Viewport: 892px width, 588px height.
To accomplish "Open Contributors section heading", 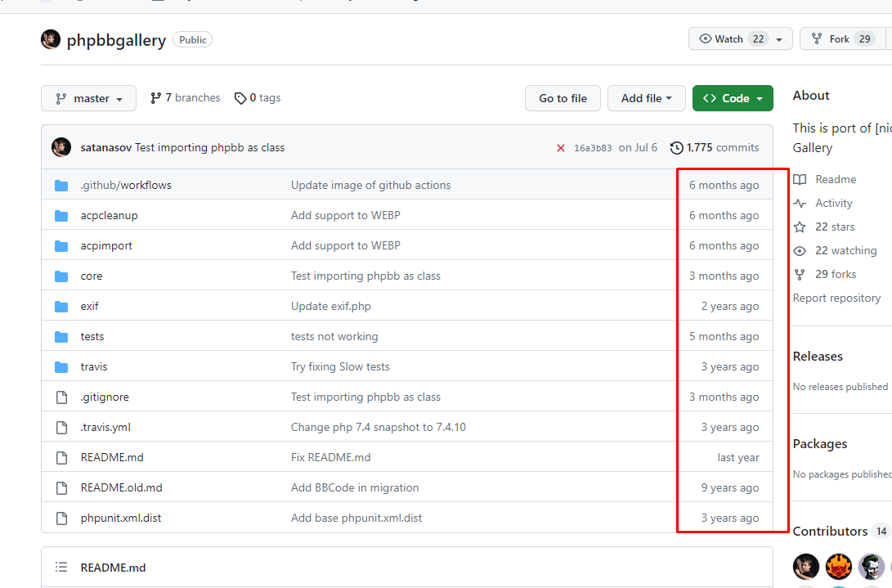I will pos(830,531).
